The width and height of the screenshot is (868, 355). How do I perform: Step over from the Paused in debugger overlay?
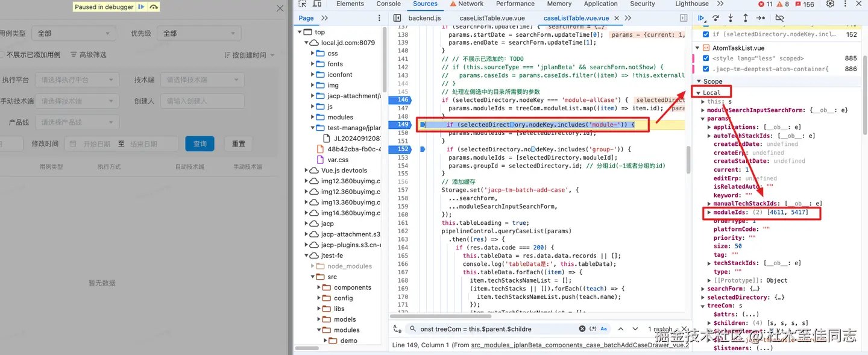pos(154,7)
